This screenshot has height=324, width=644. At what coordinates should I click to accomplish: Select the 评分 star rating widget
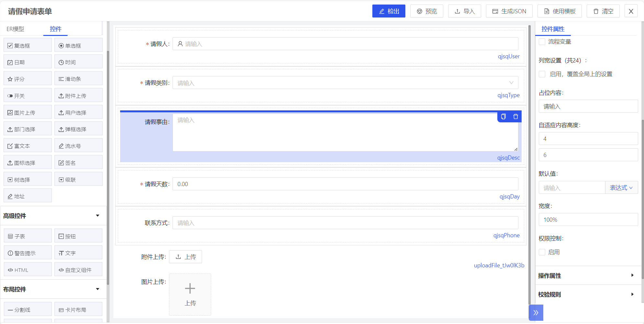(x=28, y=79)
